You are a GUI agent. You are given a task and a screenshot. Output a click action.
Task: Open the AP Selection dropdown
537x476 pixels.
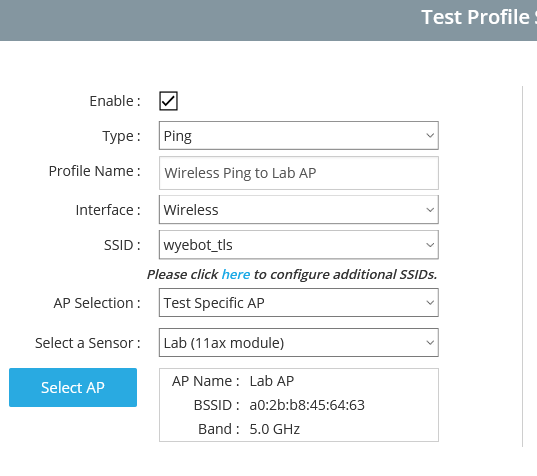299,303
